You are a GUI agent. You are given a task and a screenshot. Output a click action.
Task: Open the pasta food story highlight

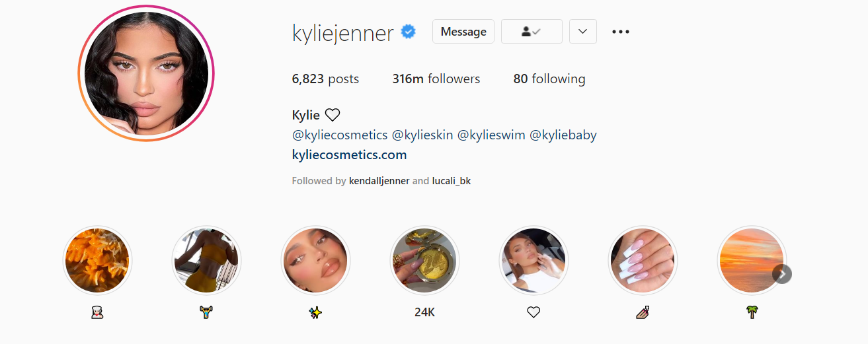click(97, 260)
